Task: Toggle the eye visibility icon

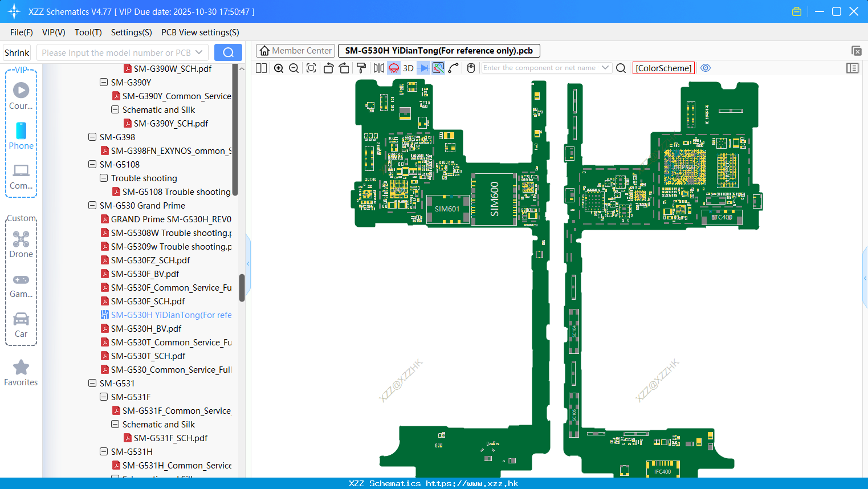Action: (x=706, y=68)
